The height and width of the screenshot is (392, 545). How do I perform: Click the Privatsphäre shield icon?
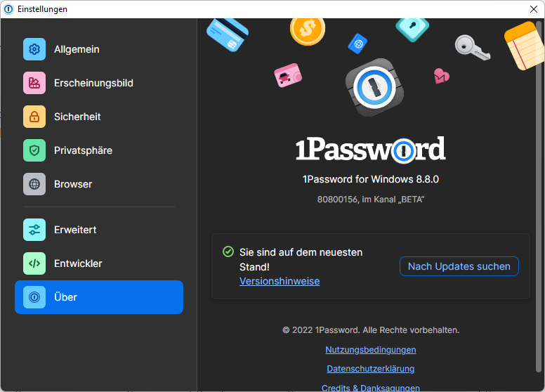[34, 150]
